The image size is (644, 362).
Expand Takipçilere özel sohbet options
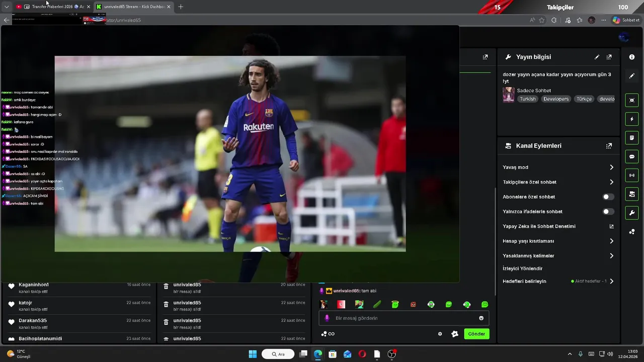pyautogui.click(x=612, y=182)
